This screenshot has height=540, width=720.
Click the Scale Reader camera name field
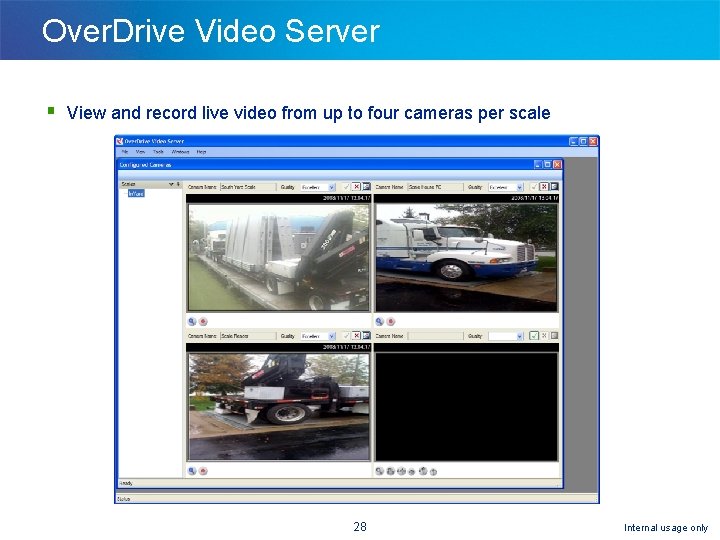click(x=248, y=336)
